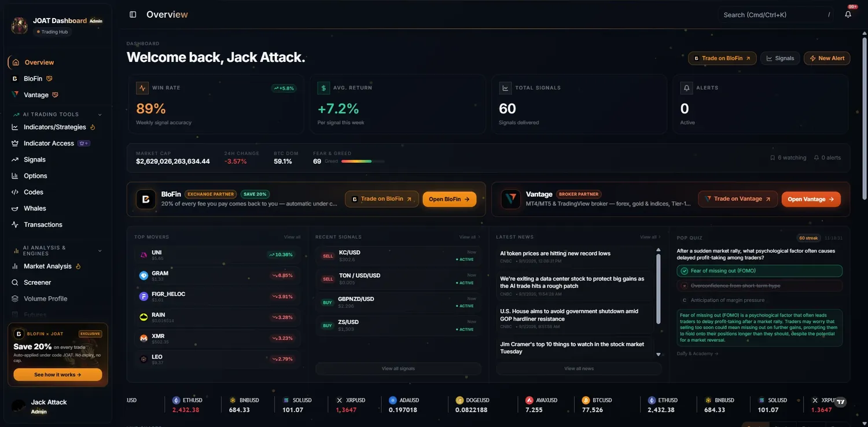
Task: Click View all signals button
Action: pos(398,369)
